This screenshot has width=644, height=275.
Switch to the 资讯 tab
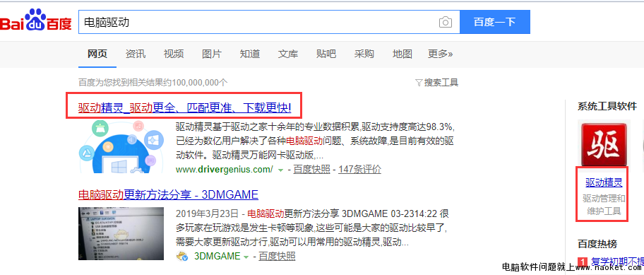coord(136,54)
